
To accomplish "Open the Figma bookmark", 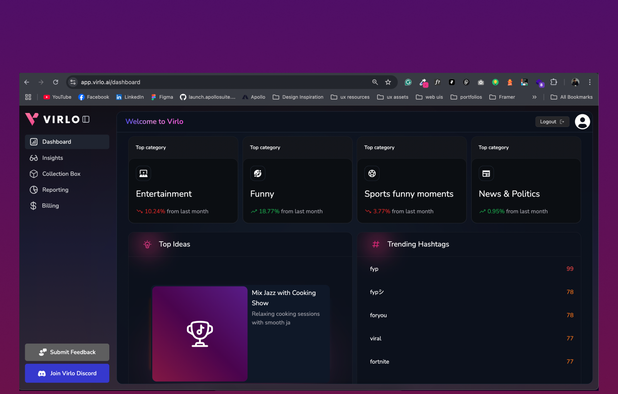I will (162, 97).
